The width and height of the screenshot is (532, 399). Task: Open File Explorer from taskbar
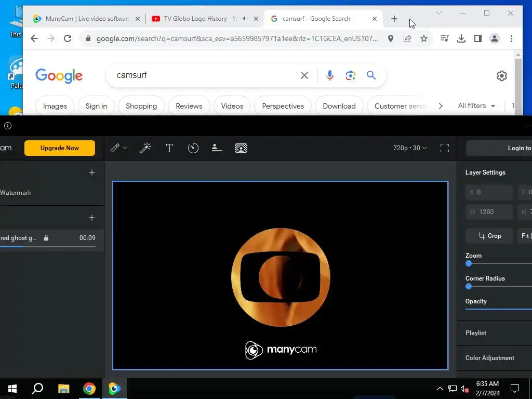pos(63,389)
